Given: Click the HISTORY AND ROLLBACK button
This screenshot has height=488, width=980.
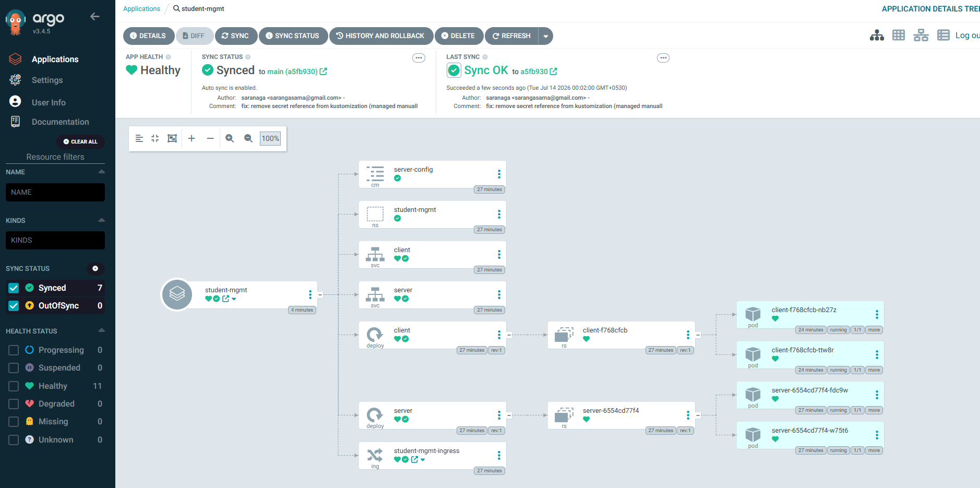Looking at the screenshot, I should tap(381, 36).
